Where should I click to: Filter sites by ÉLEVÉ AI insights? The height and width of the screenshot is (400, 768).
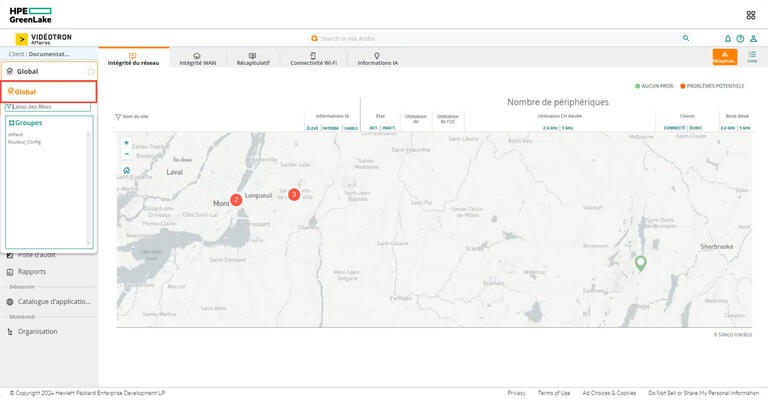tap(312, 128)
